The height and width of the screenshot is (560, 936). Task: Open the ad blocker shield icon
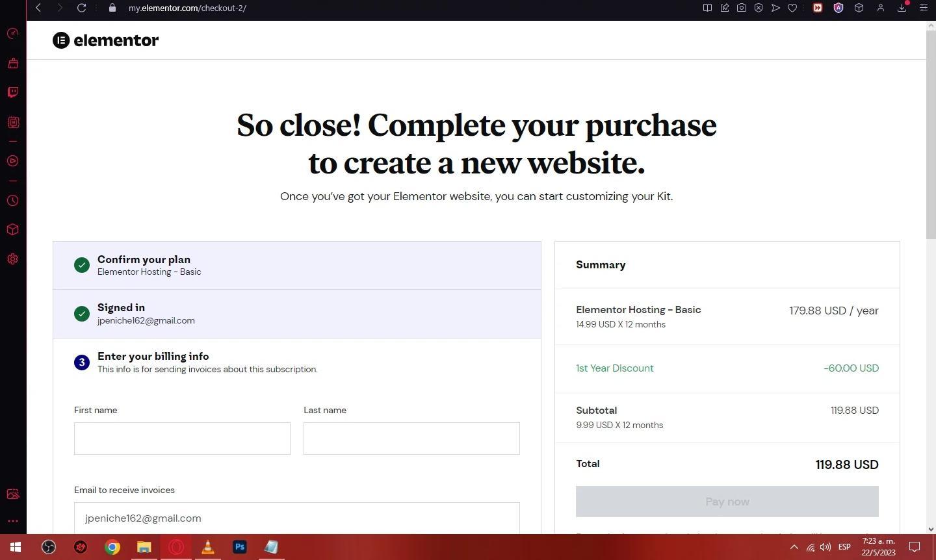pos(759,8)
